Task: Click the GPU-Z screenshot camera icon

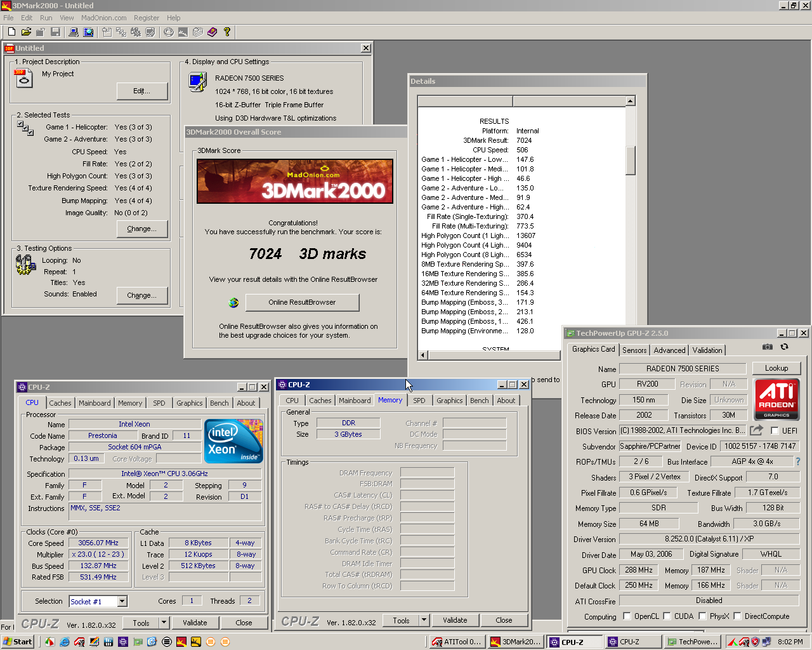Action: (x=768, y=347)
